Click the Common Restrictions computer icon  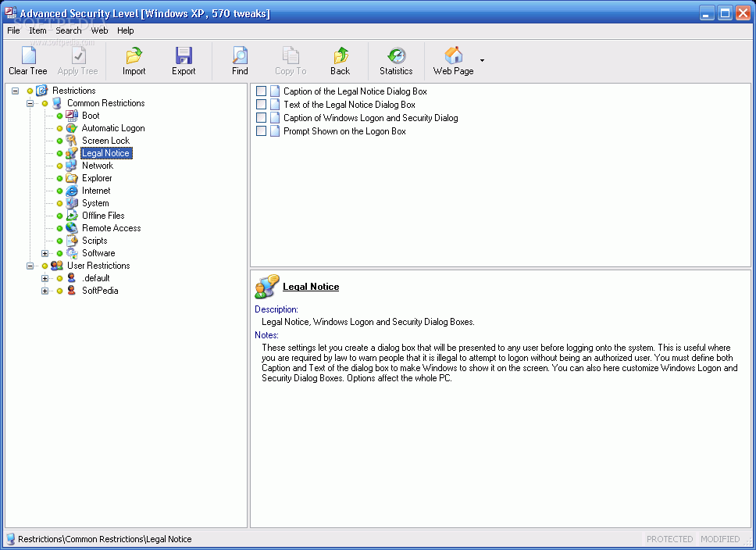point(56,103)
